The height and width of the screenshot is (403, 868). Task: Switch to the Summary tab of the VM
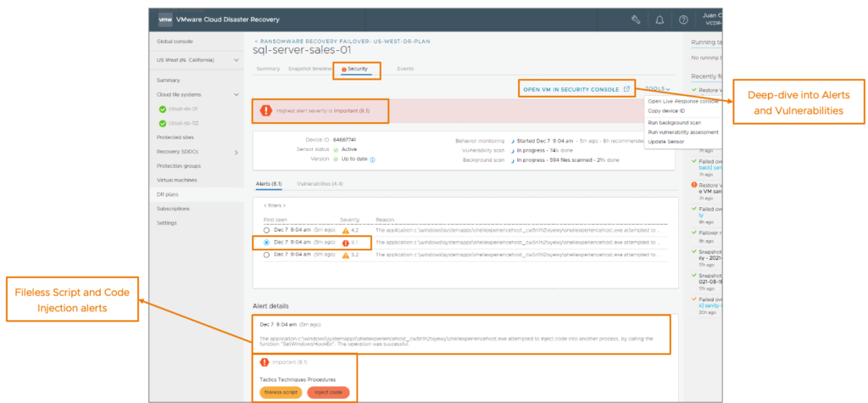click(x=268, y=69)
